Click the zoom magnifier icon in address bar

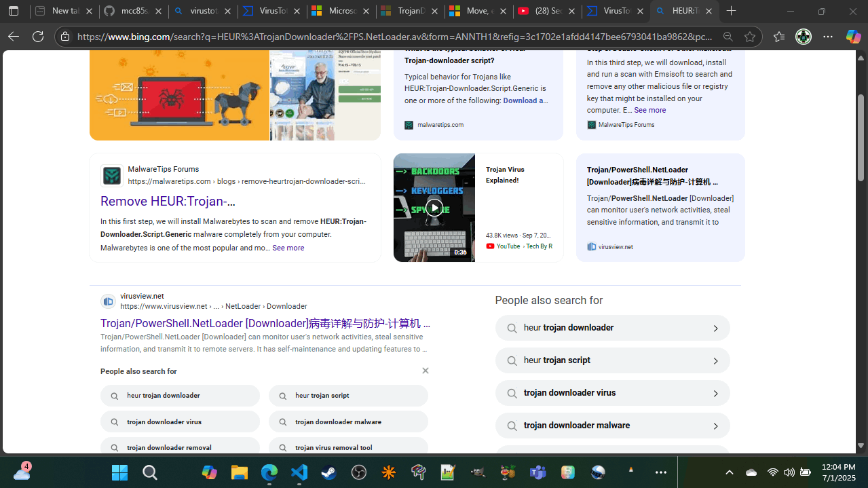point(727,37)
